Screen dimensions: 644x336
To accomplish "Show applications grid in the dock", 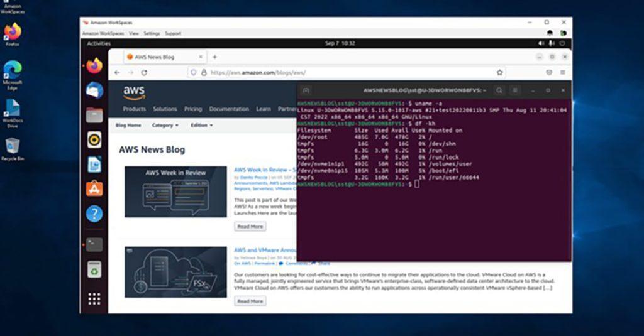I will [94, 299].
